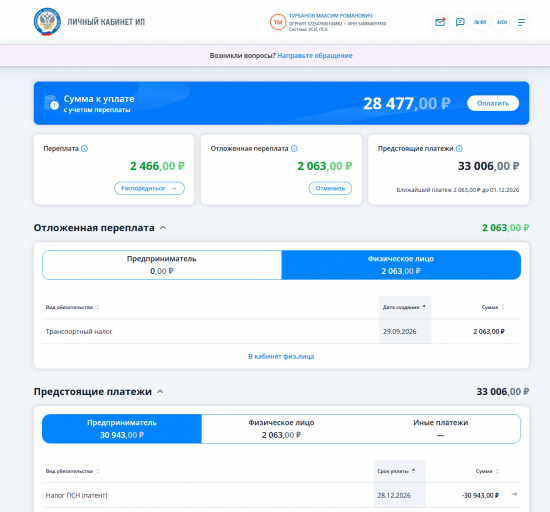The height and width of the screenshot is (512, 550).
Task: Go to ЛК ФЛ cabinet icon
Action: coord(480,22)
